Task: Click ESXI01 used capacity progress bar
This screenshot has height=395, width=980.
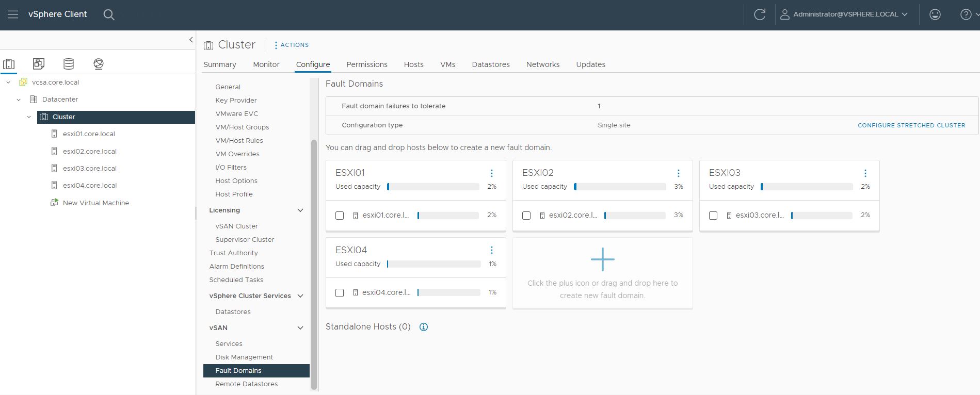Action: [433, 187]
